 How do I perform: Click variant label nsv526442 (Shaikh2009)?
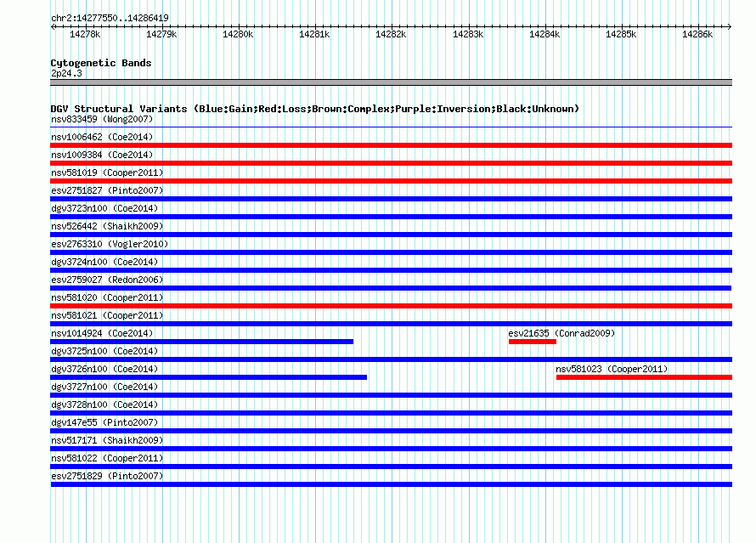(107, 226)
